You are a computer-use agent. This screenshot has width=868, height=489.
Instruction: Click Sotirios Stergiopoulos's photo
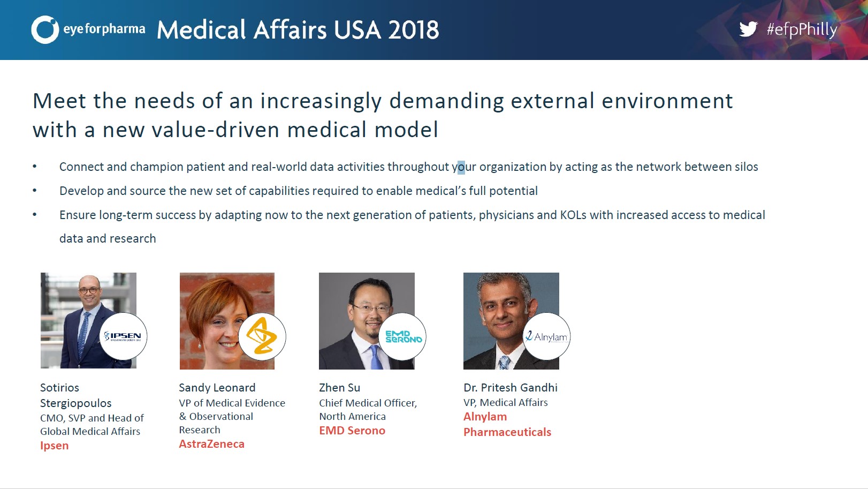click(x=88, y=320)
